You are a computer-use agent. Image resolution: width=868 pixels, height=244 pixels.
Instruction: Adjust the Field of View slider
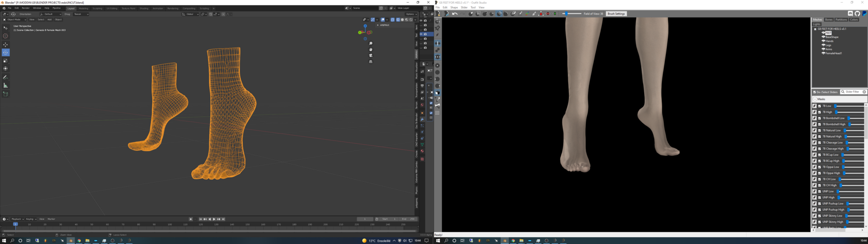point(572,14)
